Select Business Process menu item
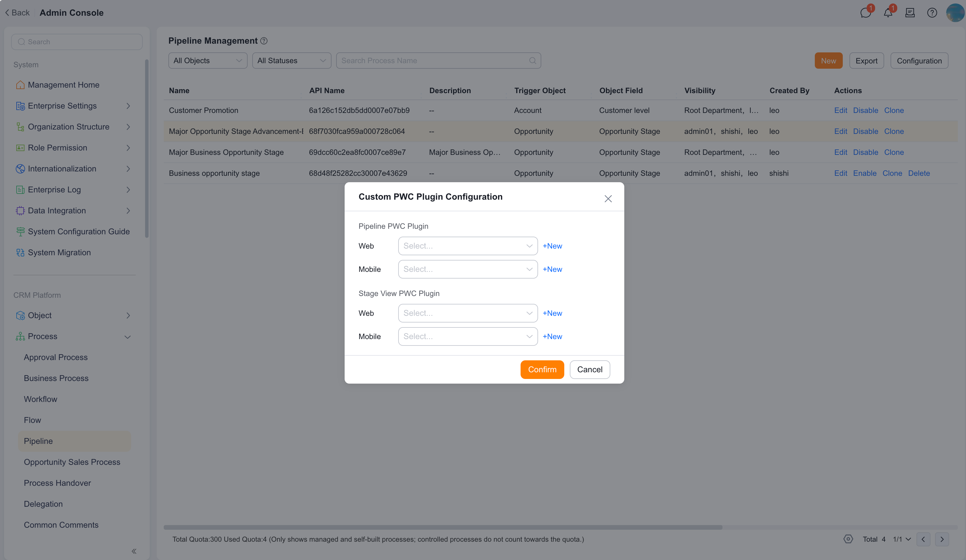The image size is (966, 560). [x=56, y=378]
